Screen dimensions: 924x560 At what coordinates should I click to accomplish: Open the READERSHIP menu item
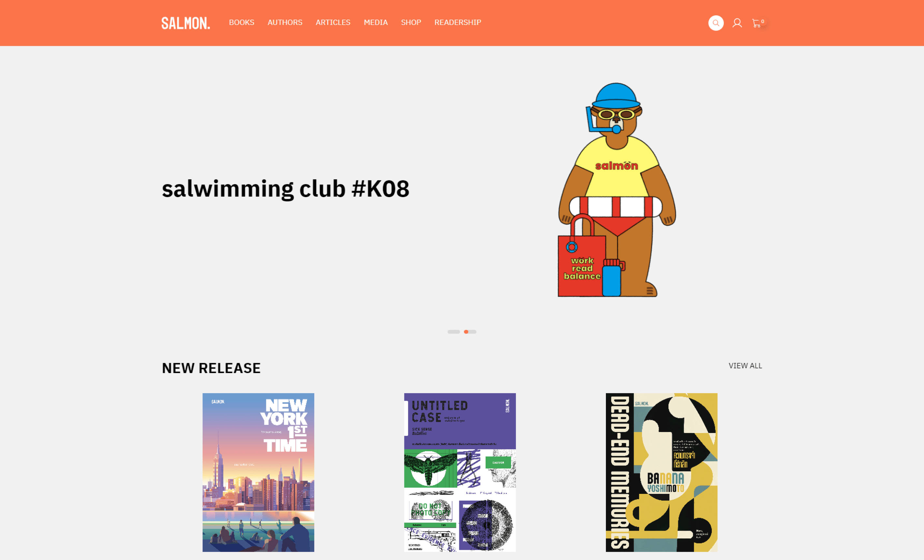click(458, 22)
